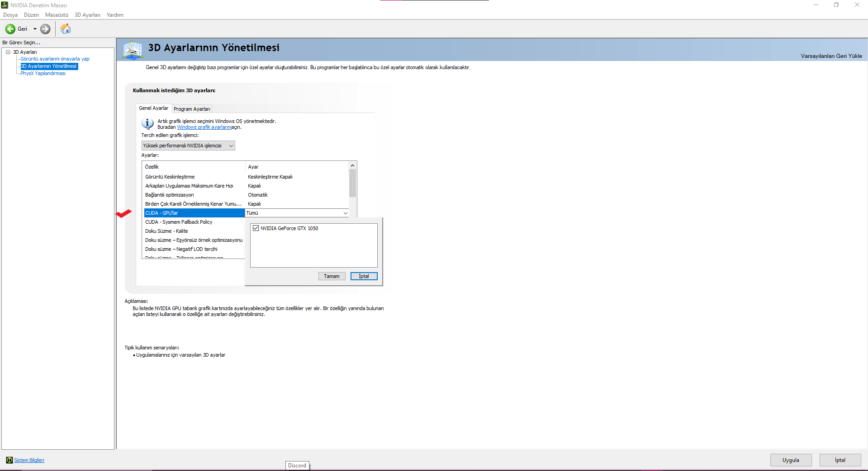This screenshot has width=868, height=471.
Task: Open Sistem Bilgileri link
Action: click(29, 460)
